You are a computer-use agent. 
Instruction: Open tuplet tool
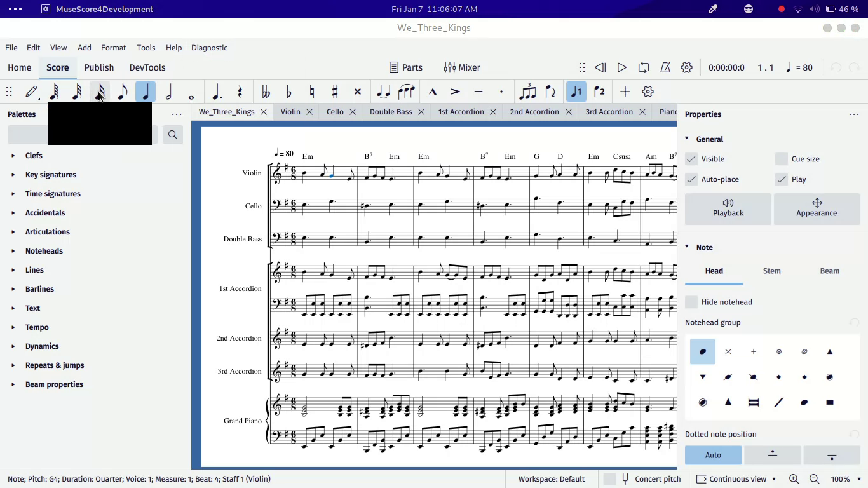pyautogui.click(x=527, y=91)
